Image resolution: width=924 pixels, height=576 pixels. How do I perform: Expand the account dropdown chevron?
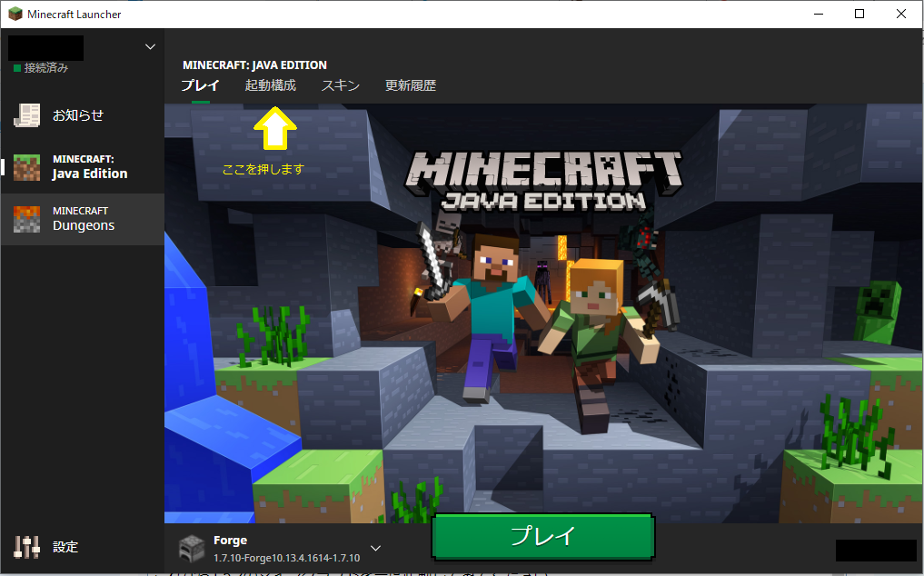(151, 47)
